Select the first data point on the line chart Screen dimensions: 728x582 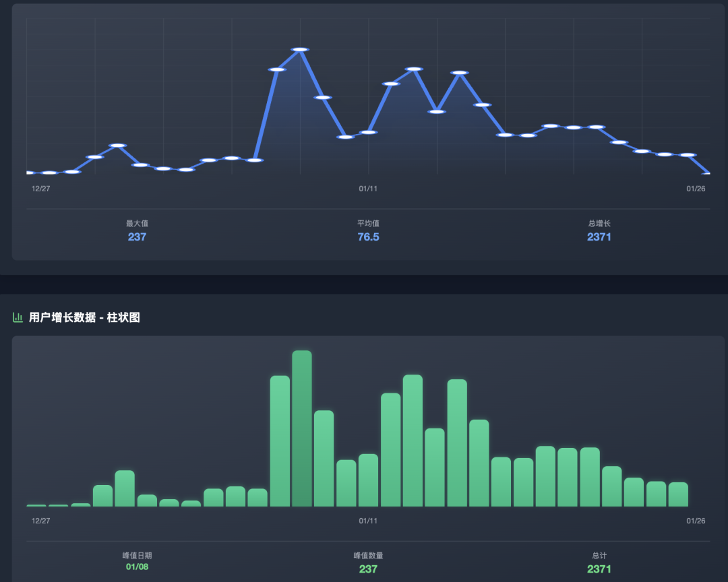(28, 172)
